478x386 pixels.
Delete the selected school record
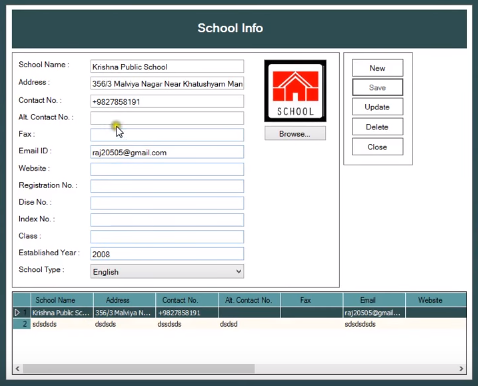click(x=377, y=127)
